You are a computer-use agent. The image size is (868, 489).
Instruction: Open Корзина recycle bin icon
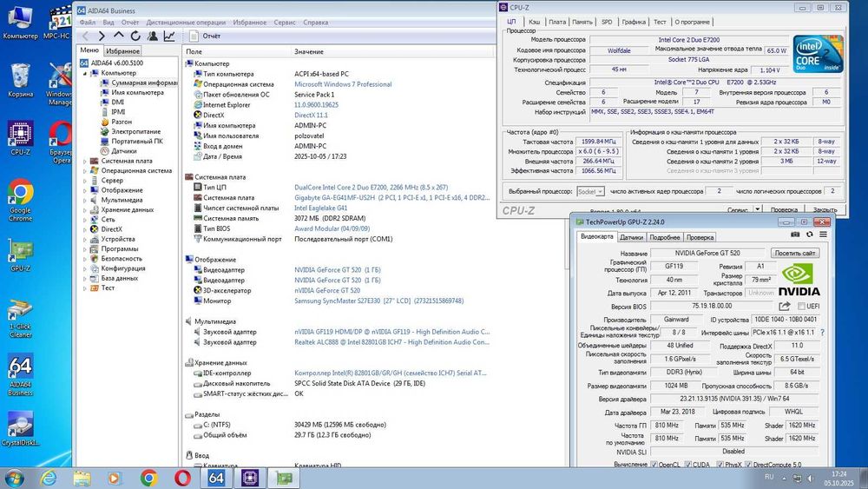[x=21, y=80]
